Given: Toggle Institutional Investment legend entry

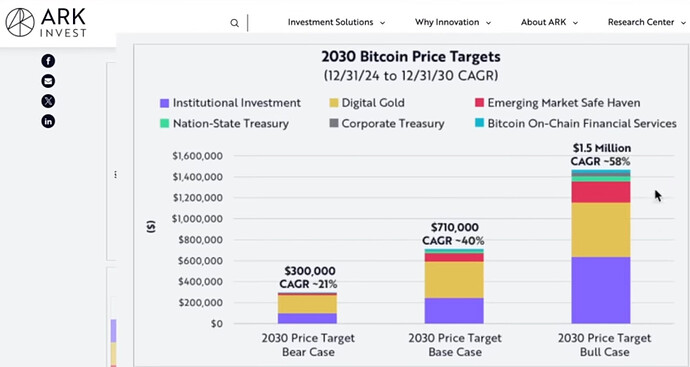Looking at the screenshot, I should (x=231, y=103).
